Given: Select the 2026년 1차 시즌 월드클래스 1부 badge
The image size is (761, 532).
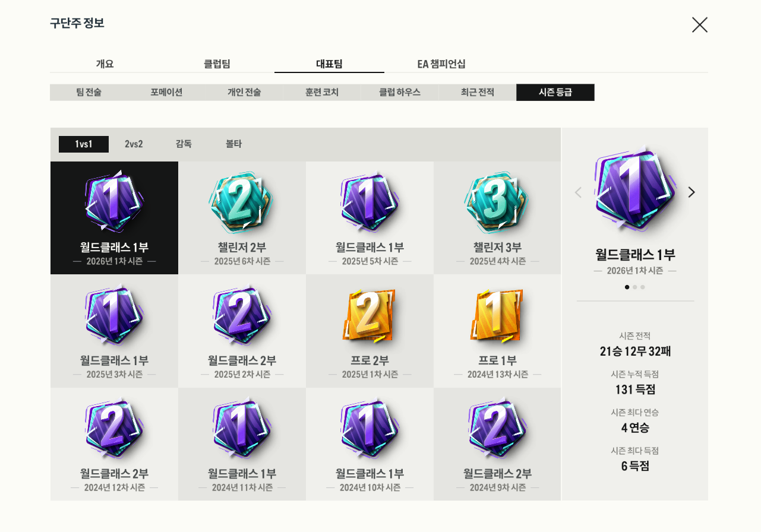Looking at the screenshot, I should tap(114, 218).
